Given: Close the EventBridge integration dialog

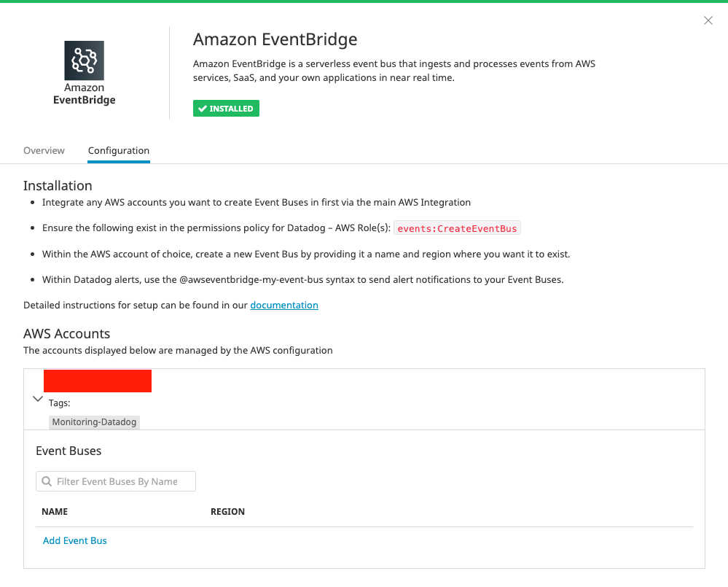Looking at the screenshot, I should 708,20.
